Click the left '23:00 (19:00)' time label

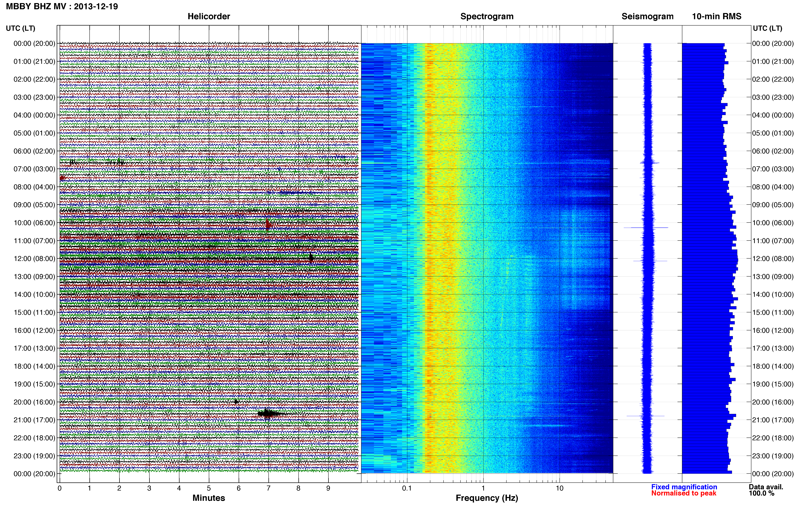click(x=34, y=456)
